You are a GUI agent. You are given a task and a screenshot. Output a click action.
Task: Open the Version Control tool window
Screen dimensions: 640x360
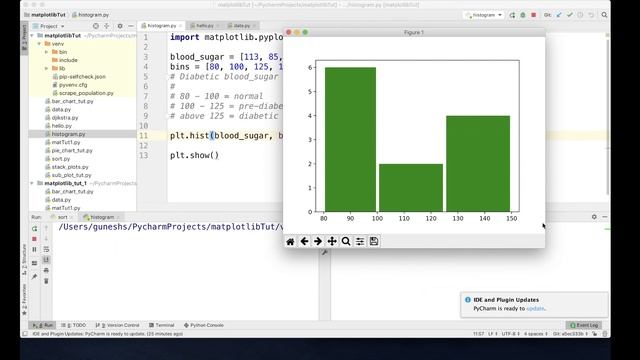118,325
